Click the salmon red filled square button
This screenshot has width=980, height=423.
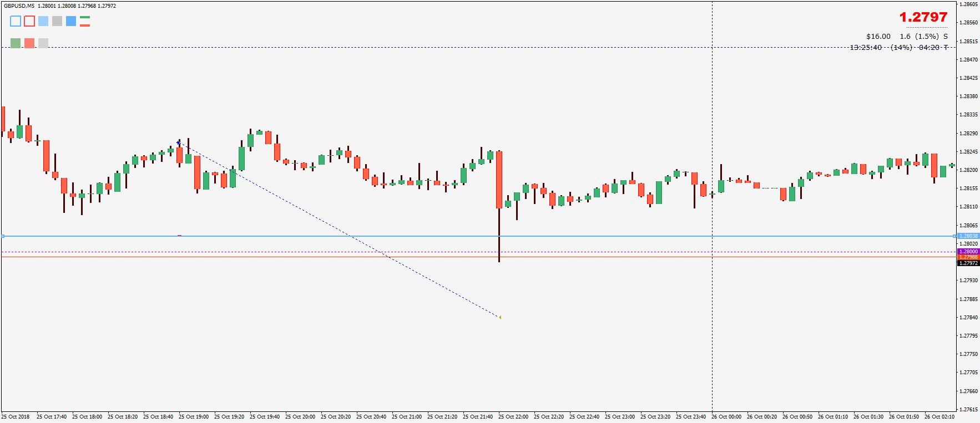click(29, 43)
